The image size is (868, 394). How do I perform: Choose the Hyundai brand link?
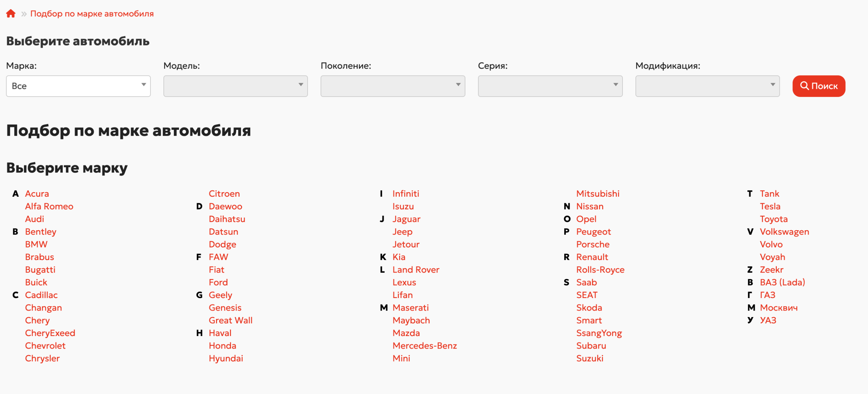(x=226, y=358)
